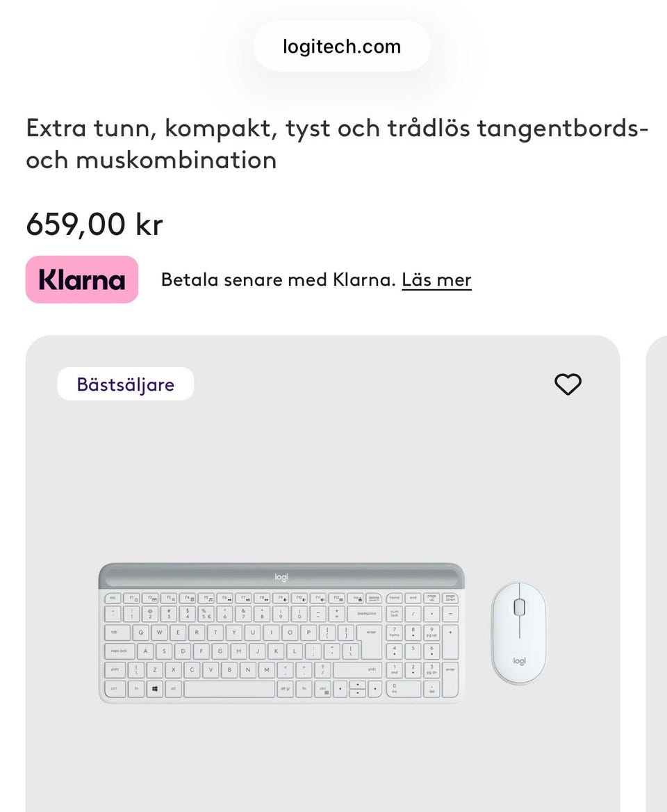The height and width of the screenshot is (812, 667).
Task: Click the 659,00 kr price
Action: [x=94, y=224]
